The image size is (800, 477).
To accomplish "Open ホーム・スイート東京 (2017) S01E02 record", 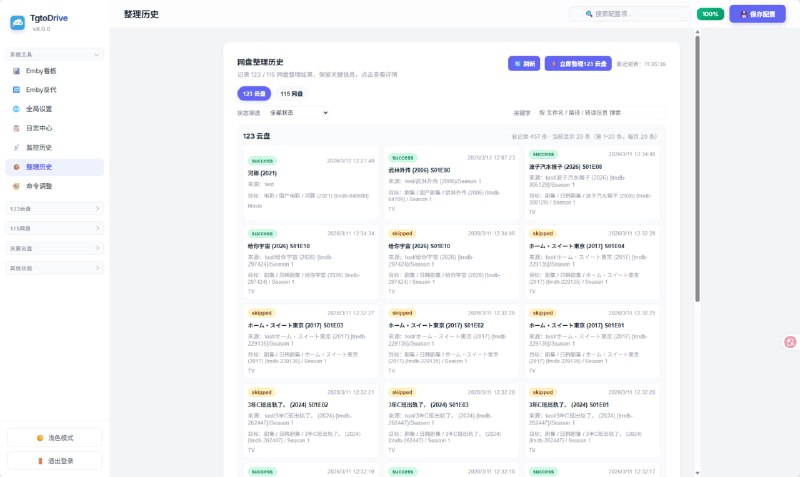I will click(x=451, y=341).
